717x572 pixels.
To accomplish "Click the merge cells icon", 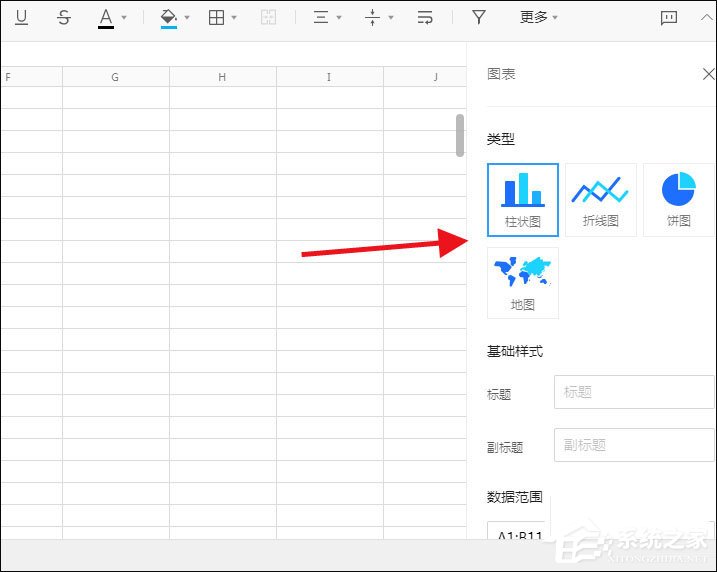I will coord(268,18).
